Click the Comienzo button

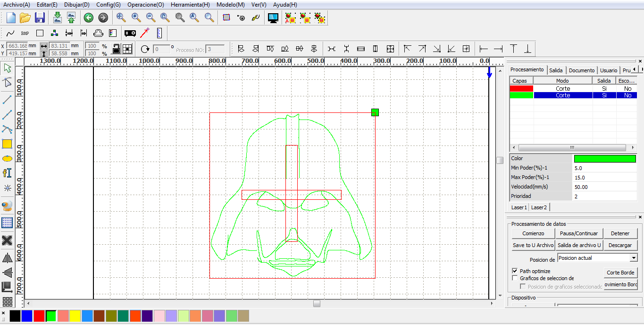533,233
